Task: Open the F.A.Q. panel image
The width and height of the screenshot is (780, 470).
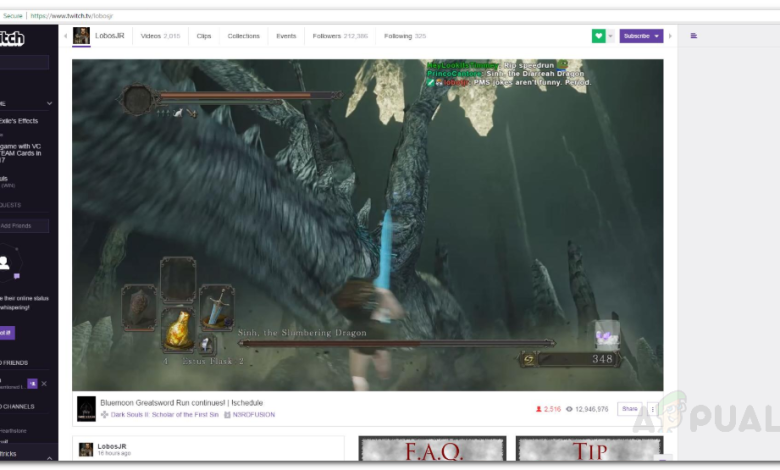Action: [432, 448]
